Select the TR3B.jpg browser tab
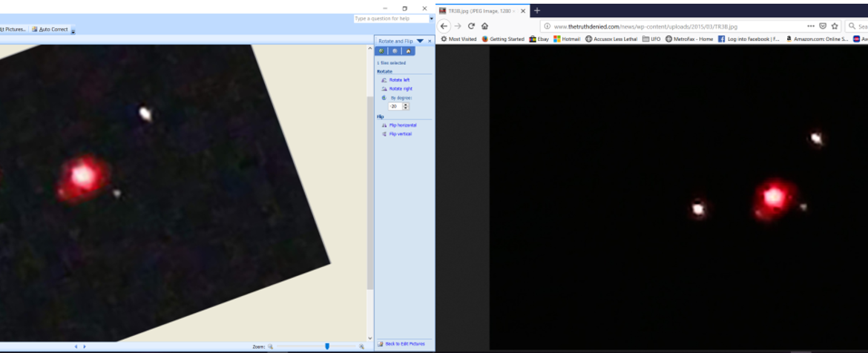This screenshot has height=353, width=868. tap(483, 10)
